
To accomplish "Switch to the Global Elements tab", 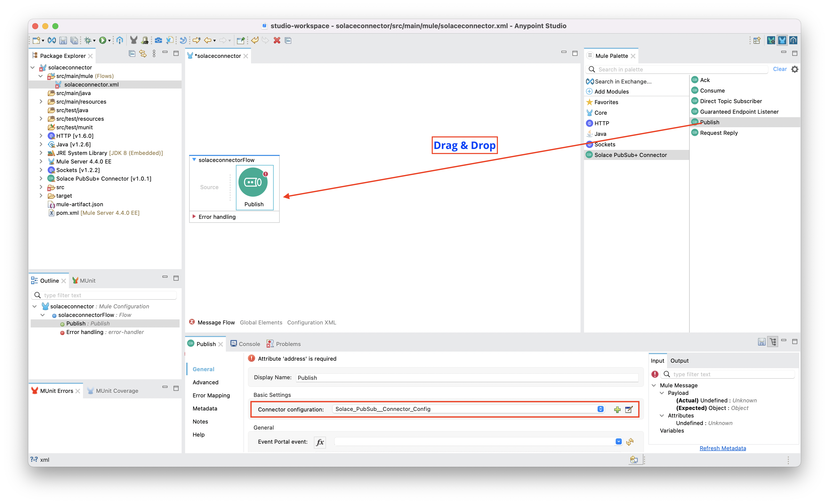I will tap(261, 322).
